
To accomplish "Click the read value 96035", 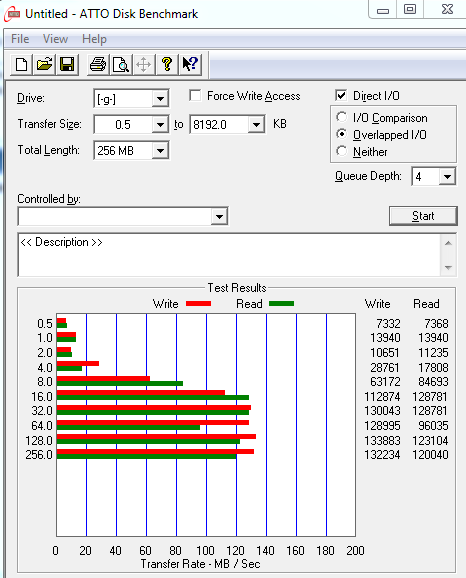I will pos(433,426).
